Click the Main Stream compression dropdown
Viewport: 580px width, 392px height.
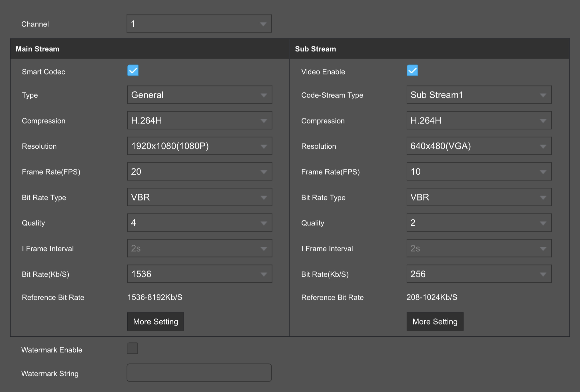coord(198,121)
